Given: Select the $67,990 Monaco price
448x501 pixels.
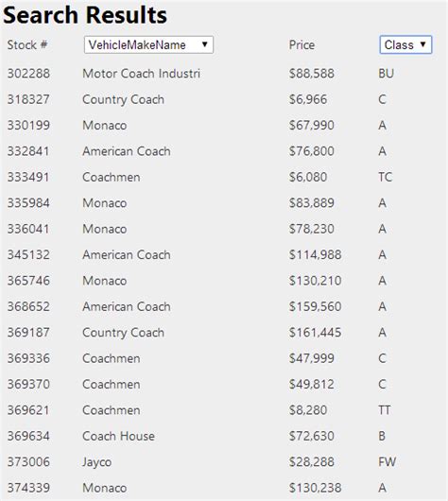Looking at the screenshot, I should pyautogui.click(x=312, y=125).
